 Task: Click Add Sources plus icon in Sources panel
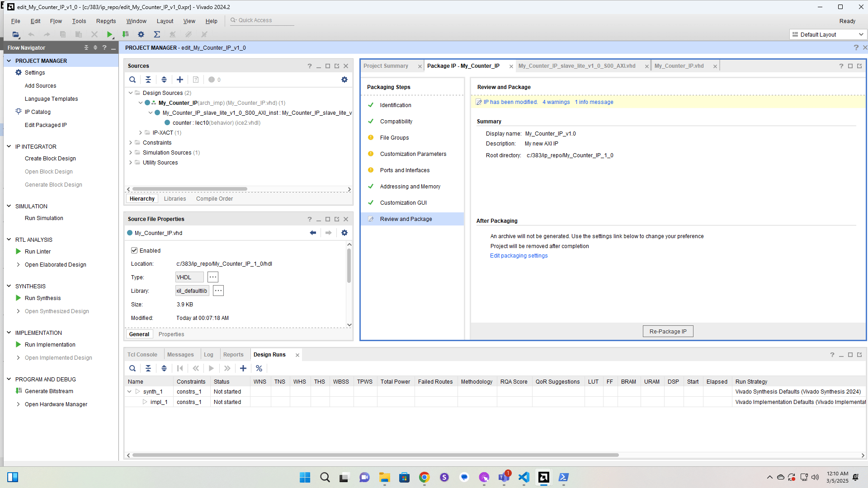[180, 80]
